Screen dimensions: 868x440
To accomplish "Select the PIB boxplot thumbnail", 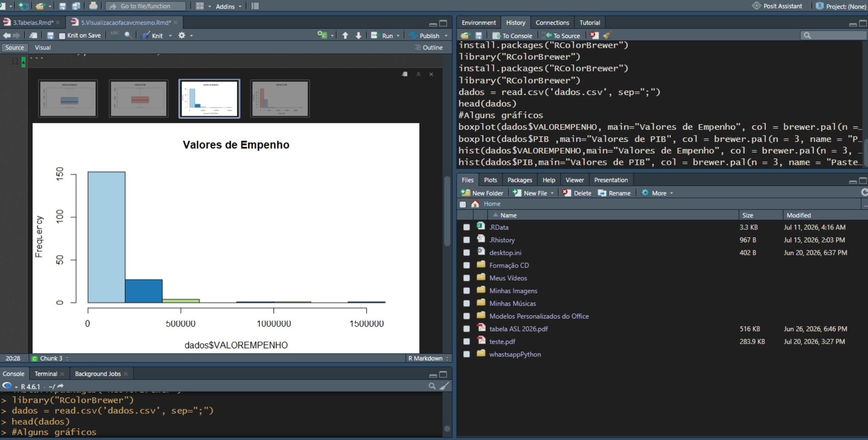I will (x=139, y=98).
